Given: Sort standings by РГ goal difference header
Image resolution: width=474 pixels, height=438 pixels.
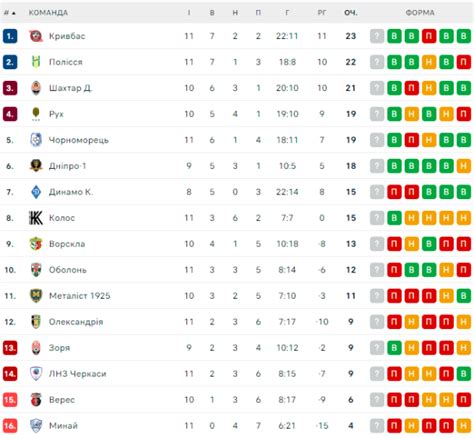Looking at the screenshot, I should pyautogui.click(x=322, y=13).
